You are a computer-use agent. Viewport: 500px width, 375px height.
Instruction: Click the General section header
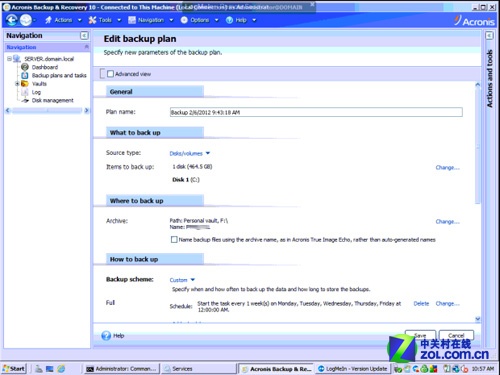coord(155,92)
